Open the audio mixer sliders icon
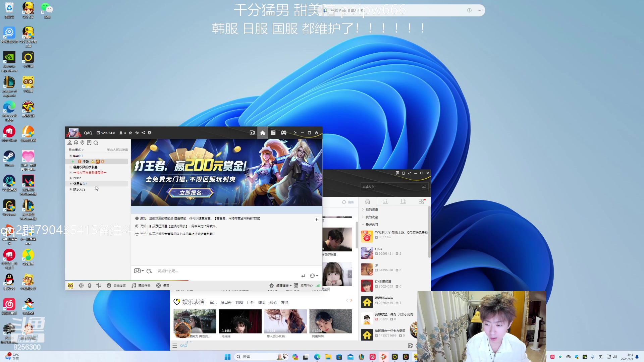This screenshot has height=362, width=644. pyautogui.click(x=98, y=285)
